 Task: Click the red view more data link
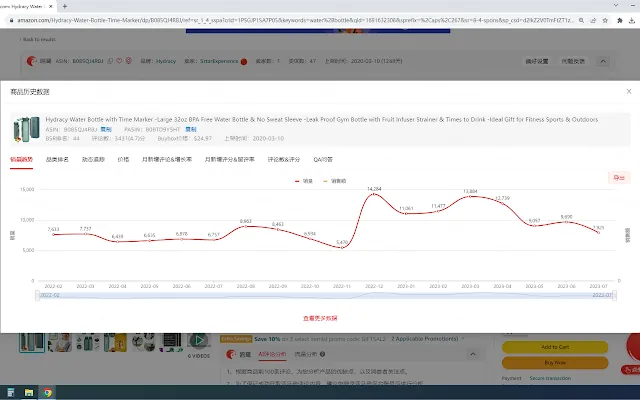coord(320,318)
